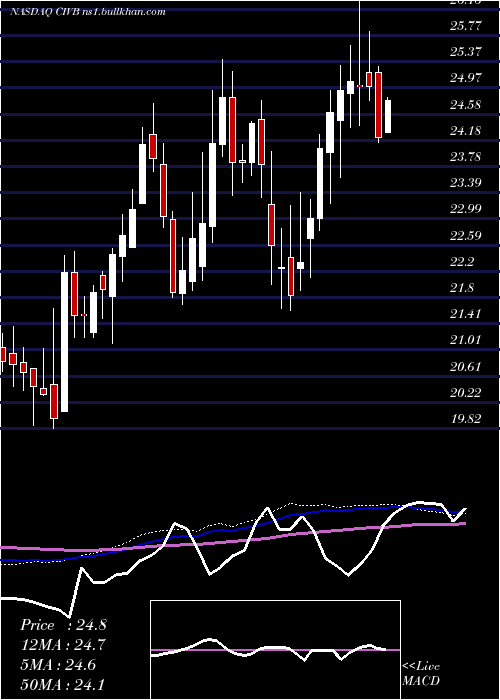Click the 21.8 price axis label

pyautogui.click(x=462, y=288)
